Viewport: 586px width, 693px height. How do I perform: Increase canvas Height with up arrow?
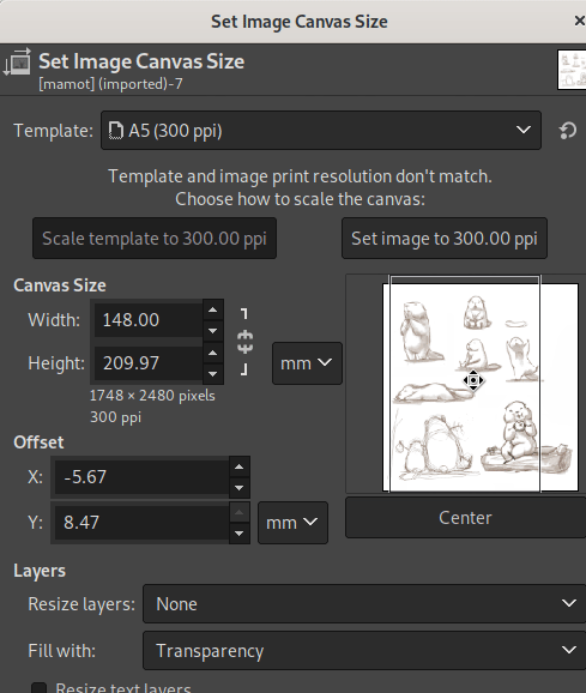click(x=213, y=353)
